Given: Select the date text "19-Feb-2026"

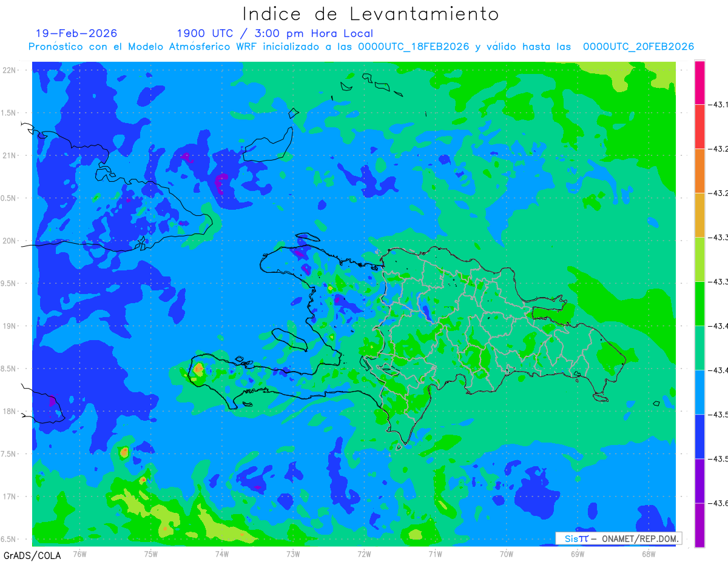Looking at the screenshot, I should point(76,33).
